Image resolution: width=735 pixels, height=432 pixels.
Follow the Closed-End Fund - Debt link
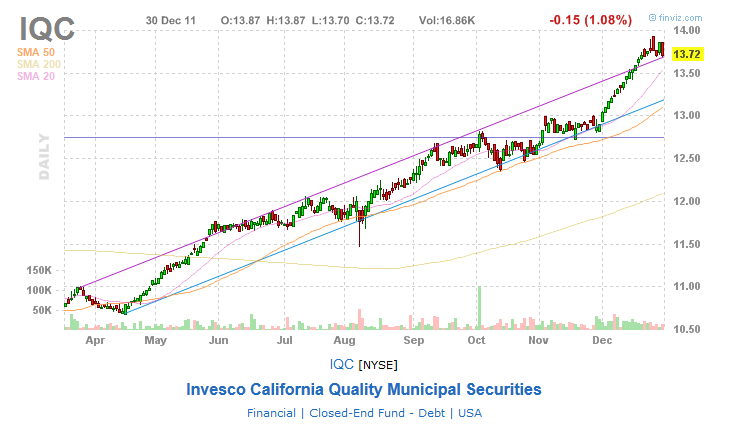[377, 413]
